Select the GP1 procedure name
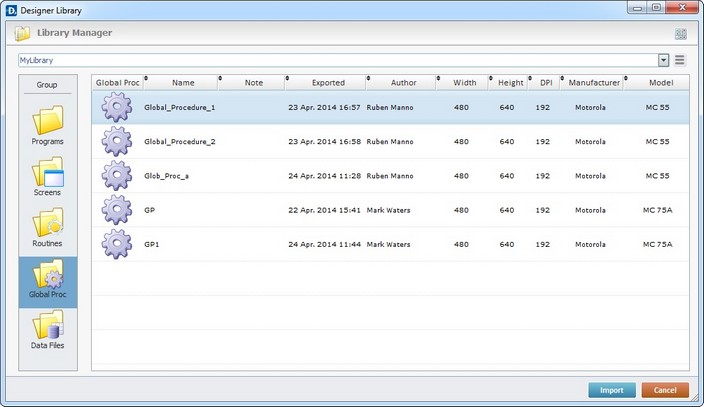This screenshot has width=704, height=407. point(151,244)
